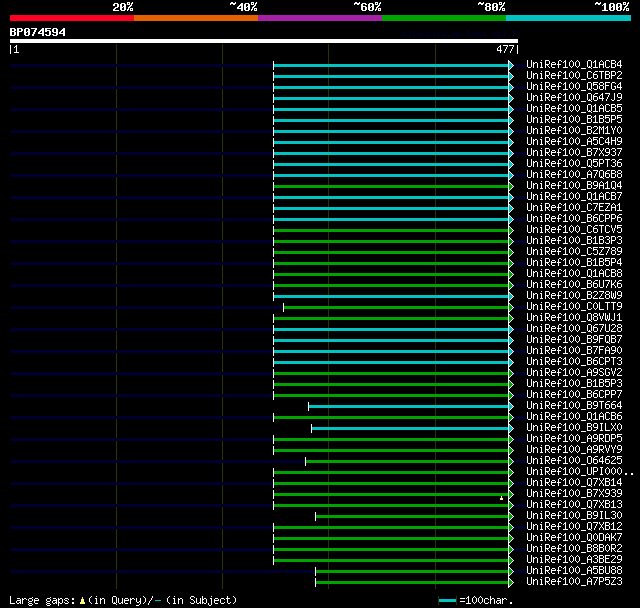Click the start tick of the UniRef100_O64625 alignment
Viewport: 640px width, 608px height.
305,462
